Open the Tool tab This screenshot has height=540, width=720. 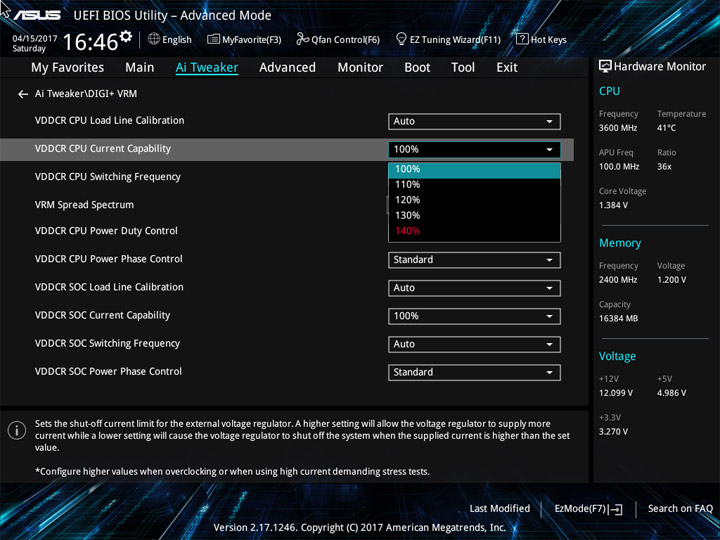pos(463,68)
